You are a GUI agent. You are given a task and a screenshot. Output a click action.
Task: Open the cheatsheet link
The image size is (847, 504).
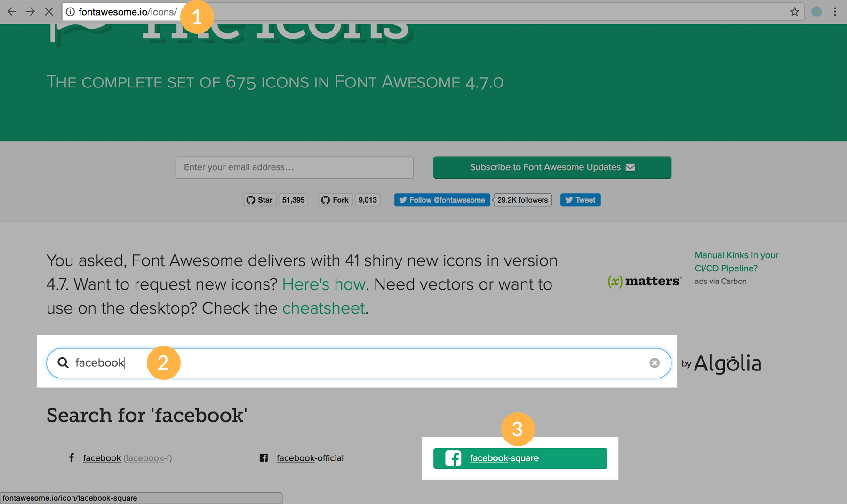tap(323, 308)
